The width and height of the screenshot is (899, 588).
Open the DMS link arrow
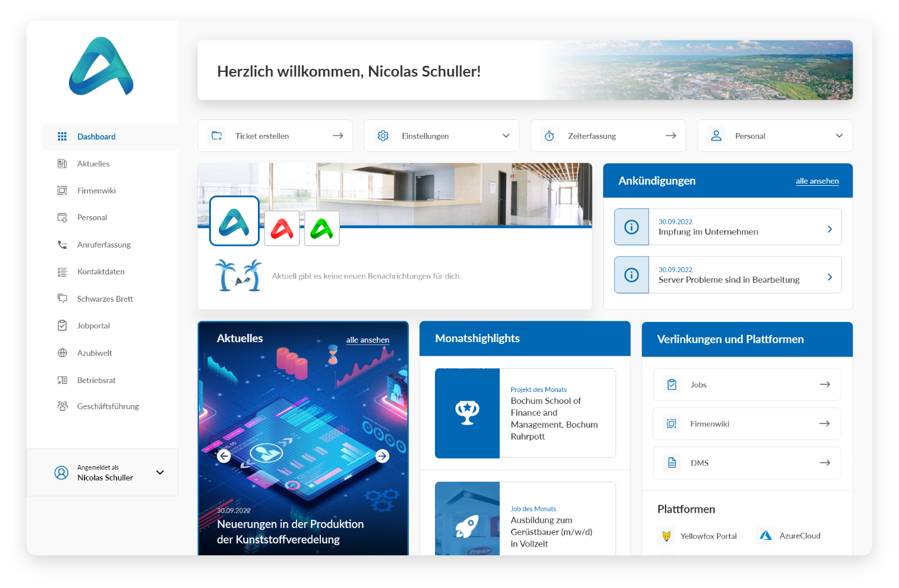(x=825, y=463)
